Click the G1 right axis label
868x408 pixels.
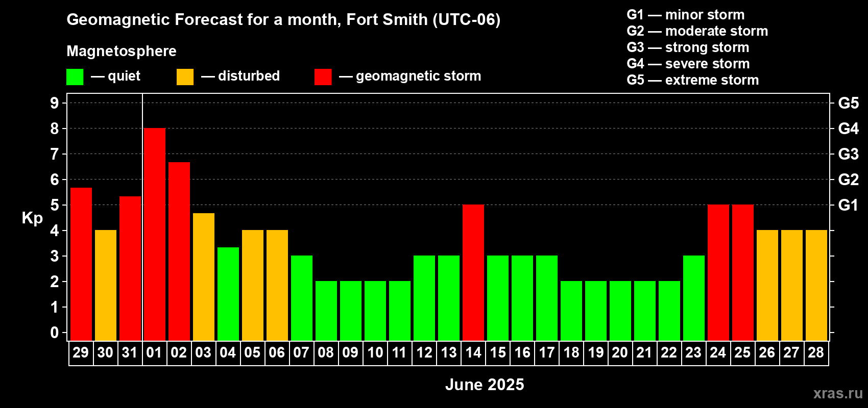pyautogui.click(x=848, y=205)
